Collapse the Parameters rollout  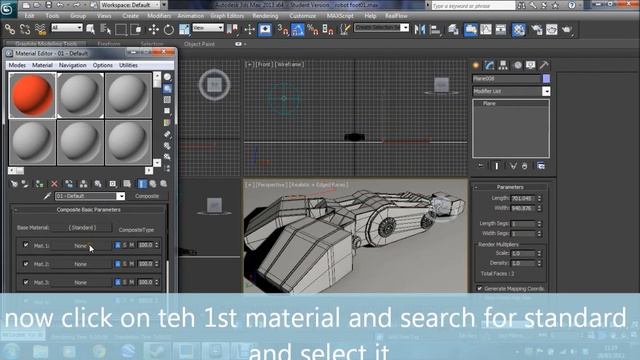[510, 187]
